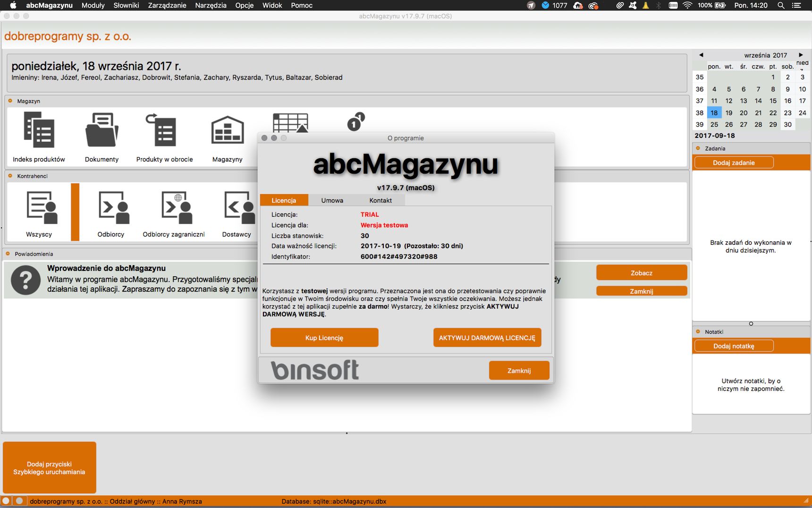Select September 30 in the calendar
Screen dimensions: 812x508
point(787,125)
